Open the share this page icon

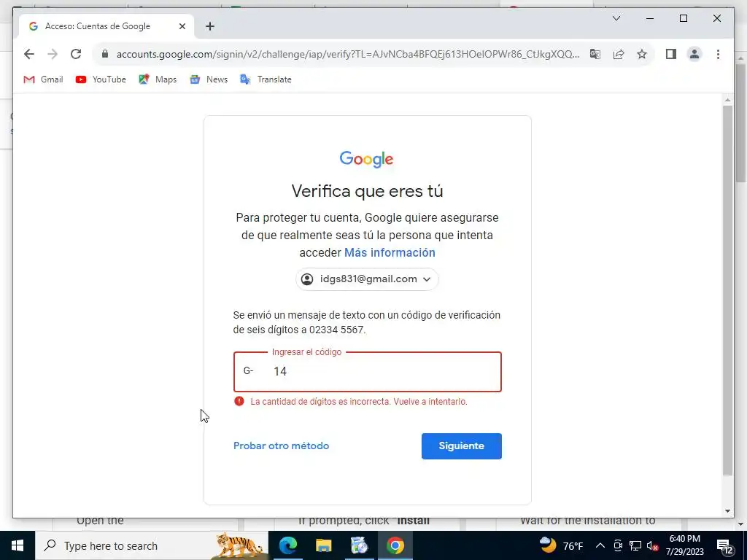(x=619, y=54)
